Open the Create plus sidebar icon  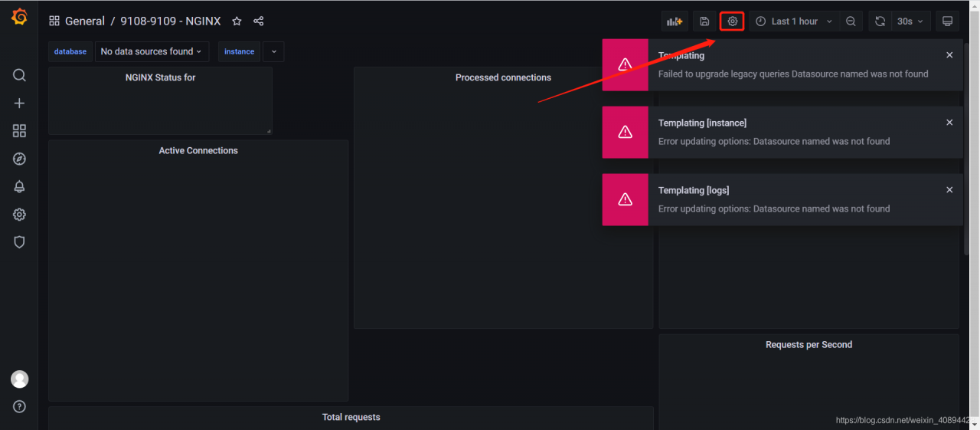click(19, 103)
